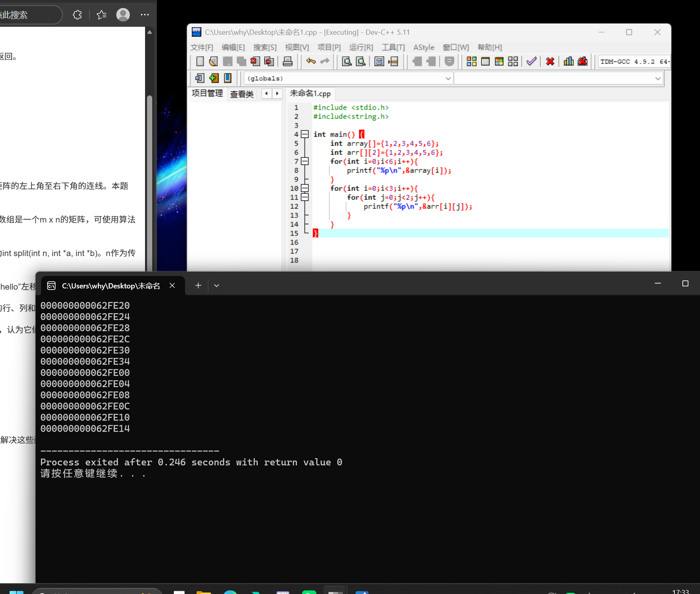This screenshot has height=594, width=700.
Task: Click the Redo arrow icon
Action: 325,61
